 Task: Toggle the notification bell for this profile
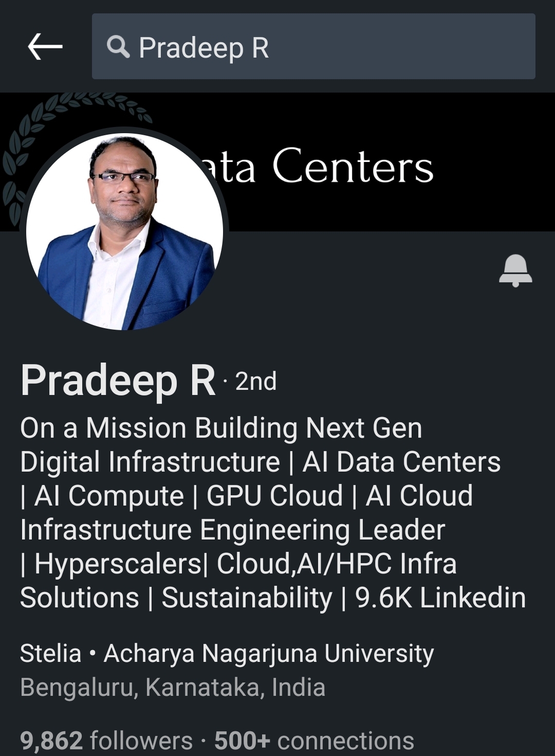[x=515, y=270]
